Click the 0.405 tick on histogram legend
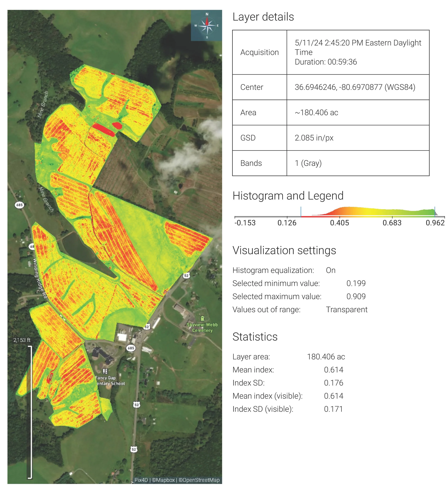The image size is (448, 491). [339, 223]
